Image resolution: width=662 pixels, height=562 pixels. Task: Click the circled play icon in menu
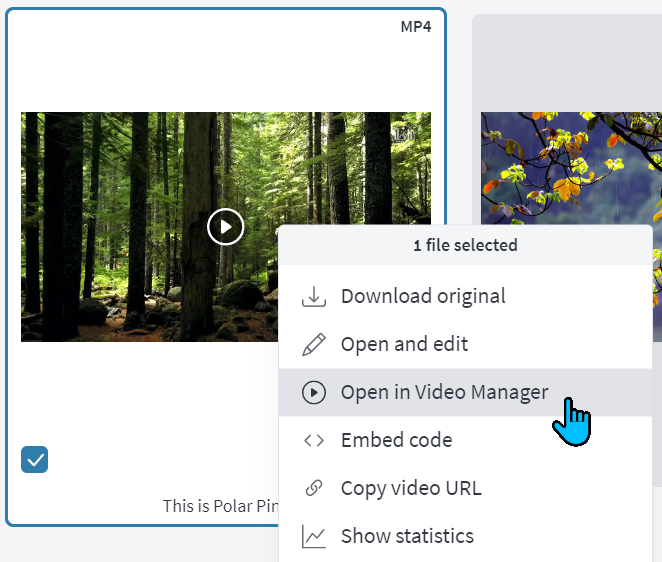tap(314, 392)
